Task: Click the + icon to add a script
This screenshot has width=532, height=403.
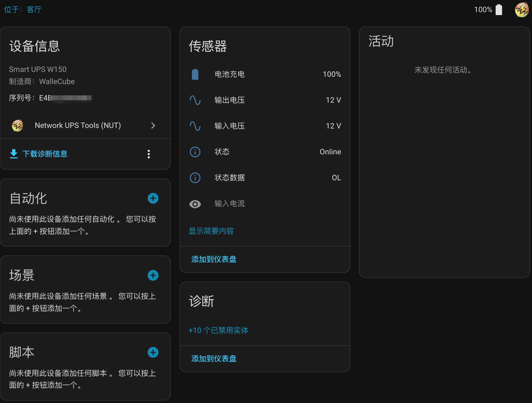Action: click(x=153, y=352)
